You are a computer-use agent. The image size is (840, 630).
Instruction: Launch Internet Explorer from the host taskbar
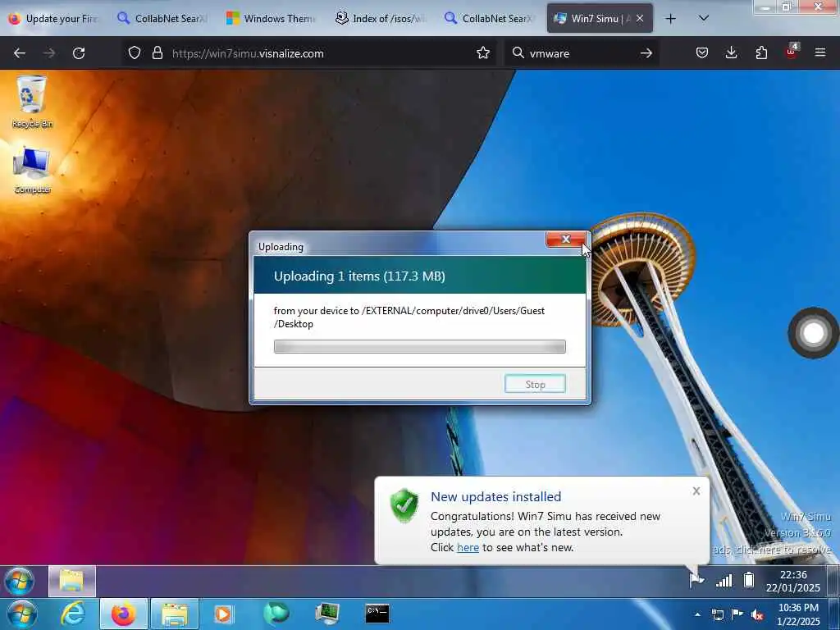(x=73, y=614)
